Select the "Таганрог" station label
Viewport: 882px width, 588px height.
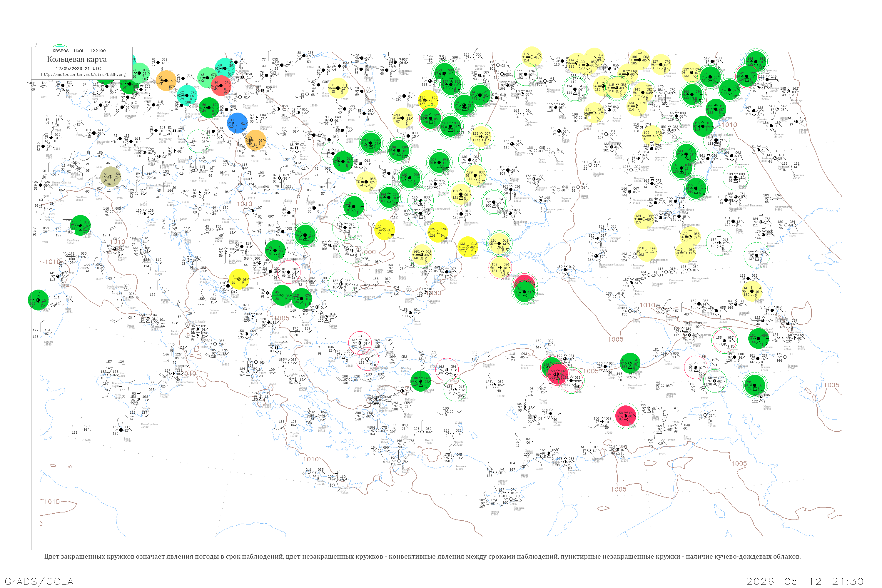(615, 238)
